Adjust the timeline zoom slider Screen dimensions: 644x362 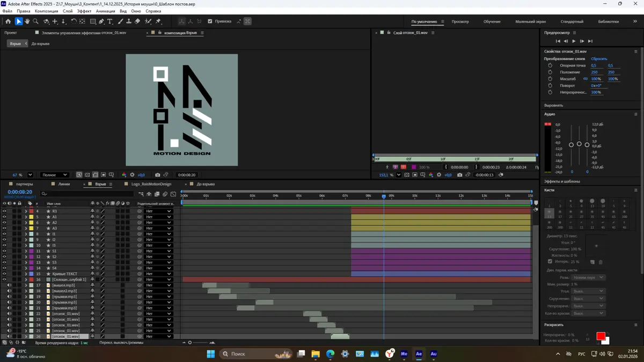[189, 343]
